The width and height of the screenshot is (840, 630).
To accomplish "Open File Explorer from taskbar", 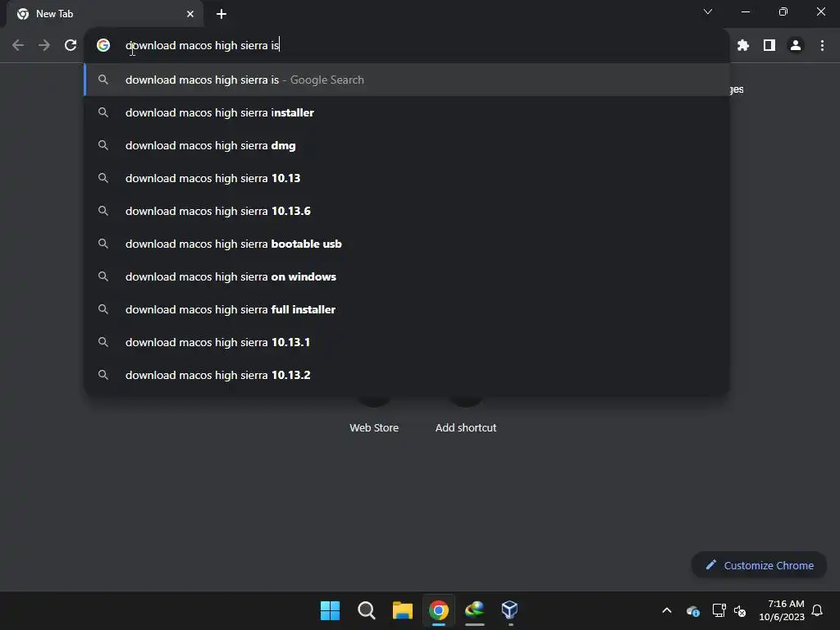I will 402,610.
